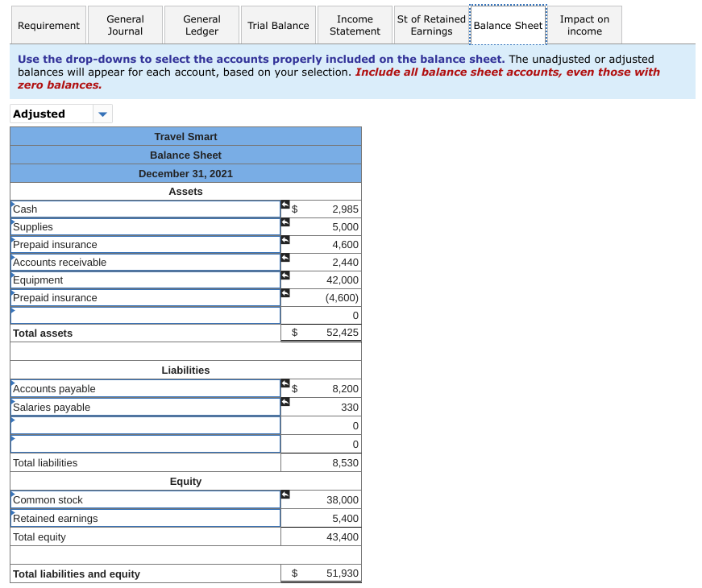Switch to the General Journal tab

(x=124, y=25)
